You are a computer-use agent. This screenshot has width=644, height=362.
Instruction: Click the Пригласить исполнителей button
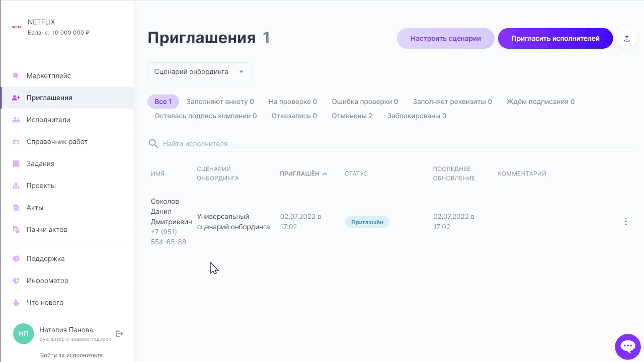point(555,38)
